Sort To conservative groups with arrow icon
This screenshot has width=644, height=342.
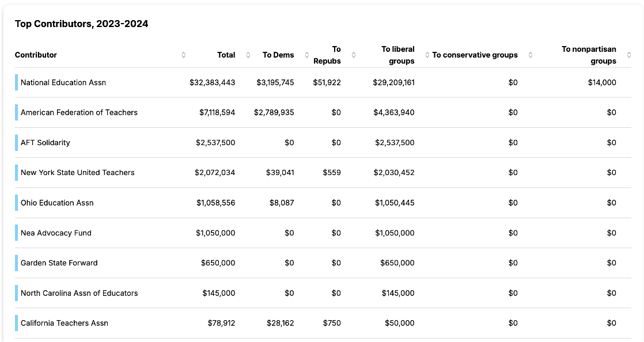coord(531,55)
